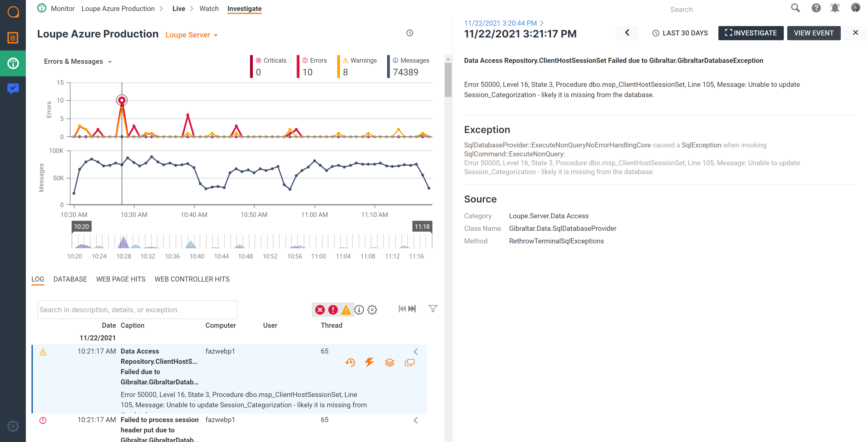The width and height of the screenshot is (868, 442).
Task: Click the layers stack icon on selected row
Action: click(390, 362)
